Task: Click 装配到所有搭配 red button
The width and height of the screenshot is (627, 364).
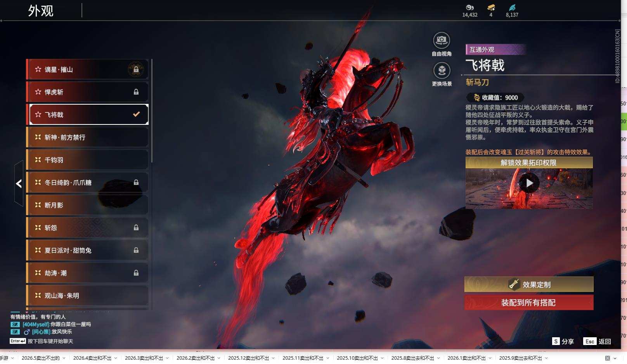Action: [x=529, y=302]
